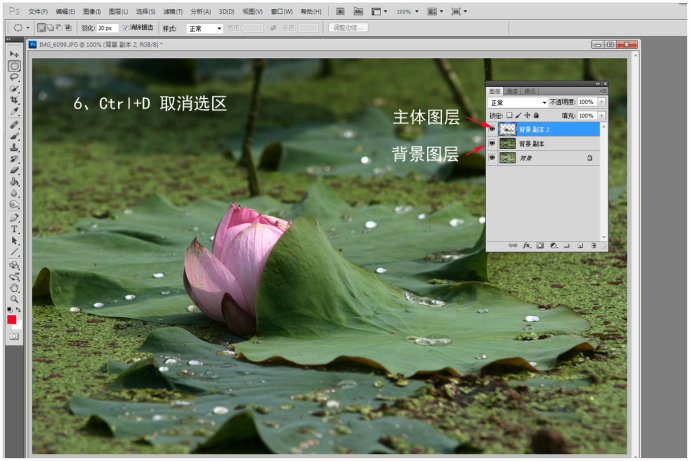
Task: Select the History Brush tool
Action: coord(14,159)
